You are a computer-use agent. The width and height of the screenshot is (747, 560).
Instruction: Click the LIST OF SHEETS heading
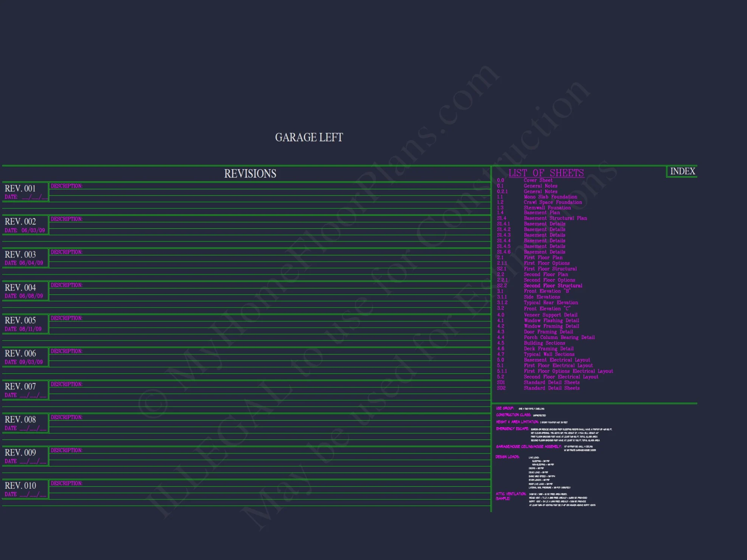(546, 173)
